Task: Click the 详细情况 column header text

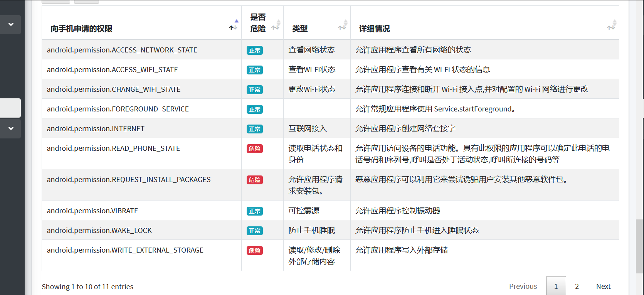Action: point(374,29)
